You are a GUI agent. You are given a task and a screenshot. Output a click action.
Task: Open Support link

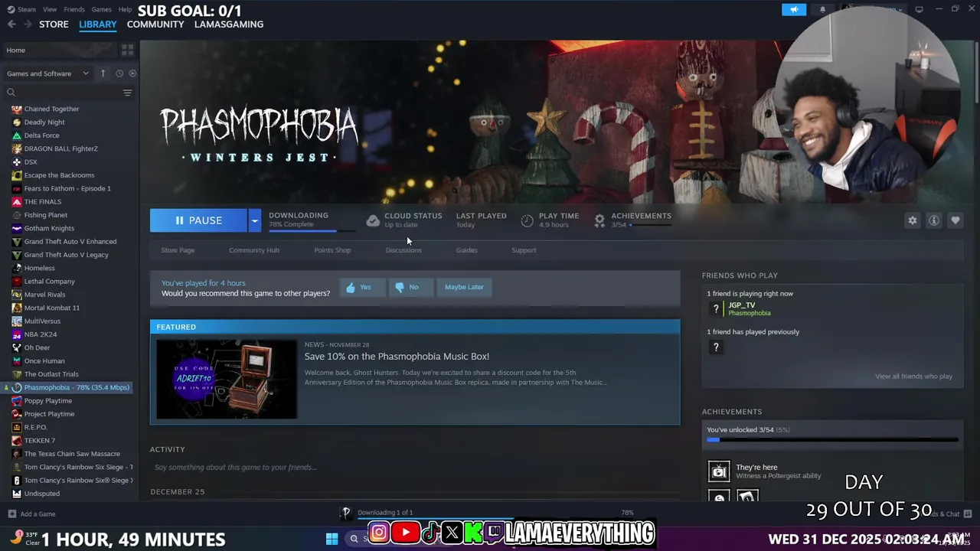pos(524,250)
